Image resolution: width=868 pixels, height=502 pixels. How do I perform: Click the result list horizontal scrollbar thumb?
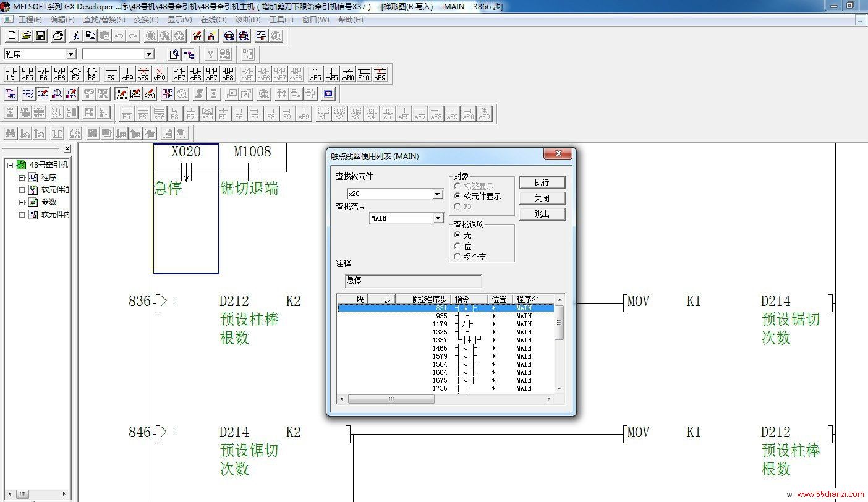click(x=391, y=399)
